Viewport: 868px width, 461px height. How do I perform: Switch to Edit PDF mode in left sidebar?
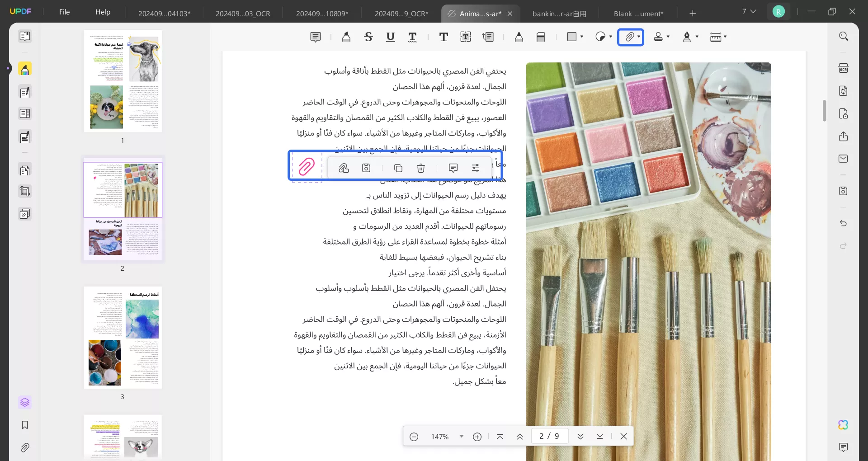tap(25, 92)
